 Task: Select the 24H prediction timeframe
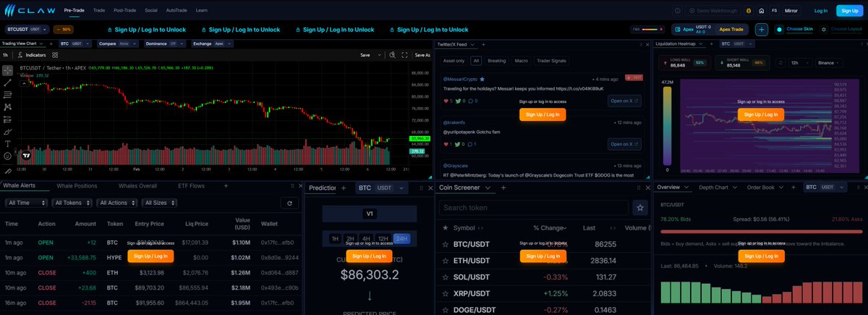click(x=401, y=238)
